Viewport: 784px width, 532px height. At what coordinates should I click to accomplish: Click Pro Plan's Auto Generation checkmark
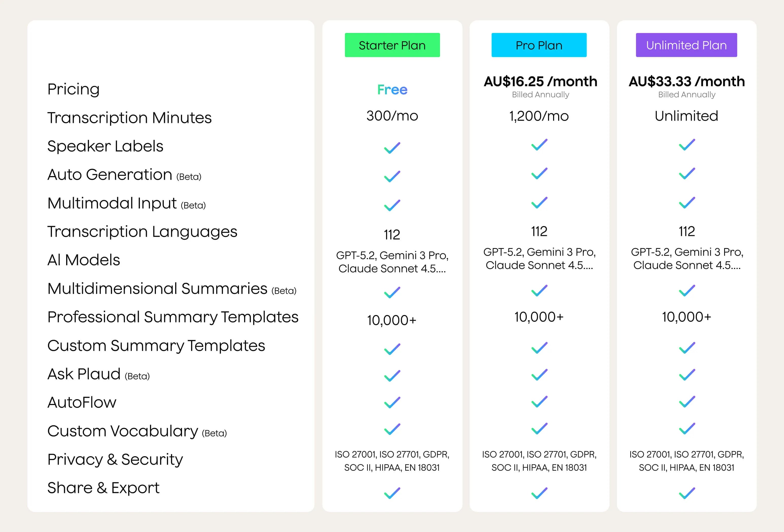[539, 173]
